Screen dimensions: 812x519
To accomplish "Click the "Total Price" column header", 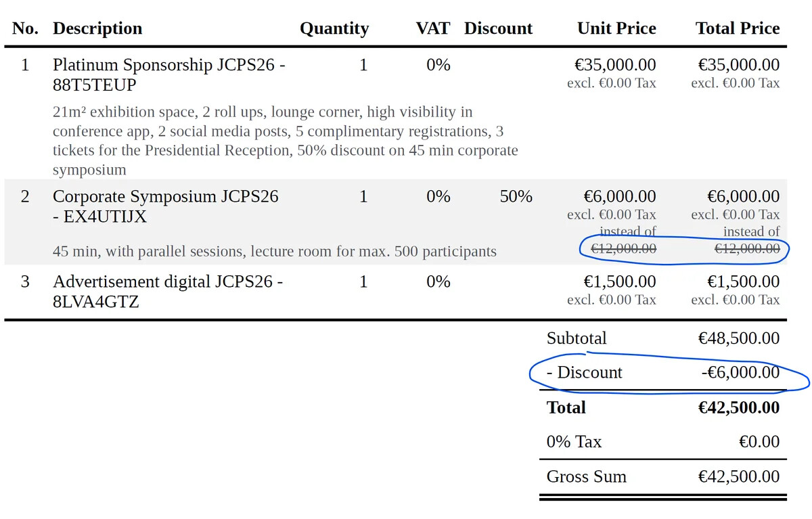I will [738, 28].
